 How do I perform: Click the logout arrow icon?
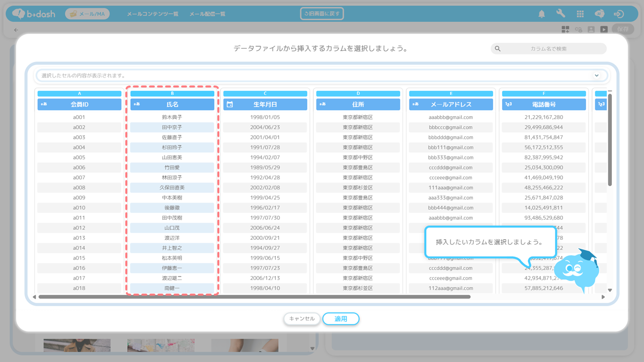pos(619,14)
